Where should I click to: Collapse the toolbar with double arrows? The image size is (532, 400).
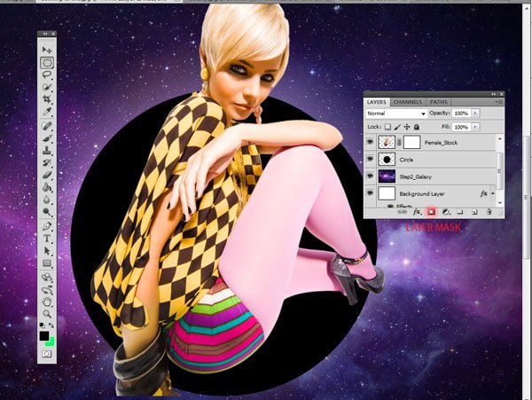click(45, 34)
